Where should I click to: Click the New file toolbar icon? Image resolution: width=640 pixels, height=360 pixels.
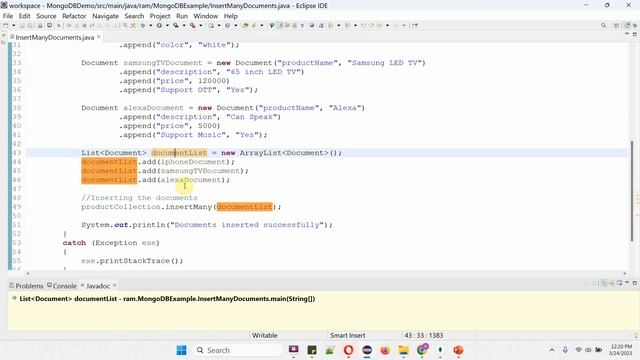(x=5, y=25)
